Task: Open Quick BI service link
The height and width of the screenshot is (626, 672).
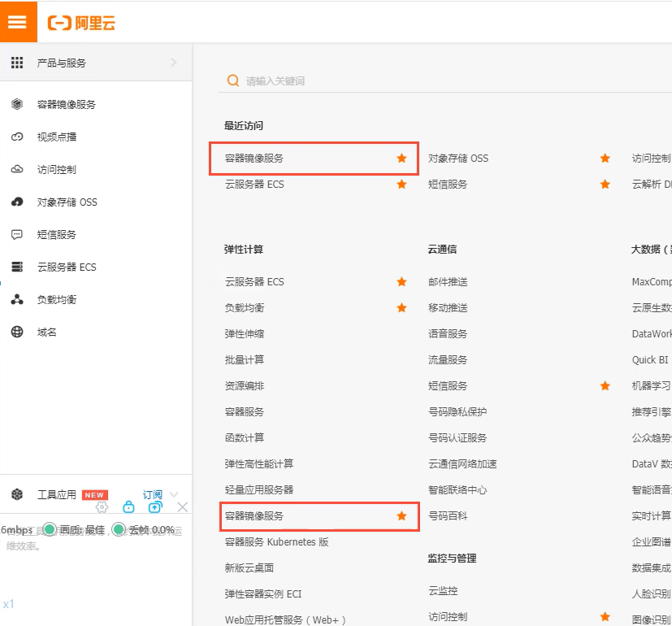Action: click(650, 359)
